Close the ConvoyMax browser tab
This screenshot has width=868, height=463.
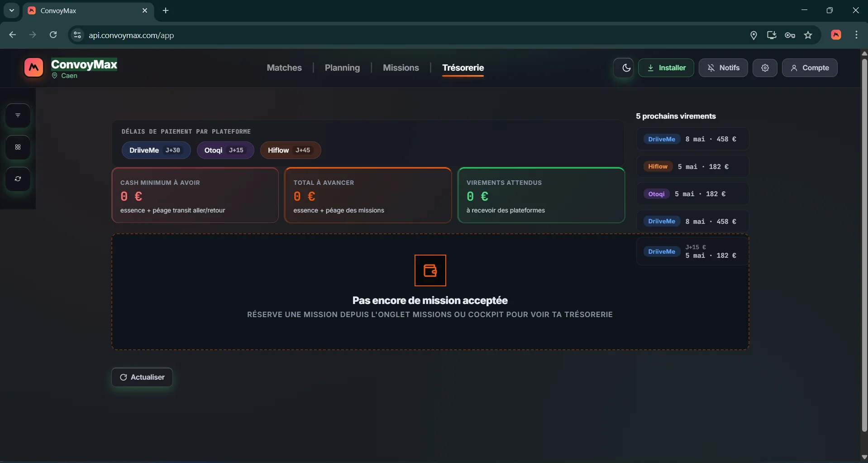point(145,10)
